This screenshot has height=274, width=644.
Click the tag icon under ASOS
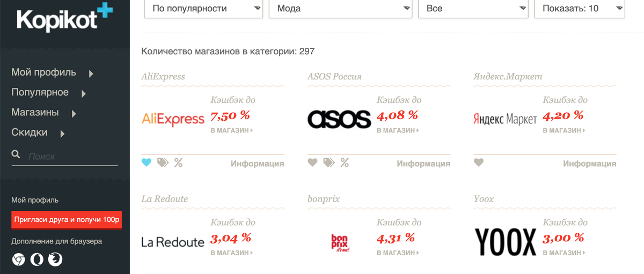tap(329, 163)
